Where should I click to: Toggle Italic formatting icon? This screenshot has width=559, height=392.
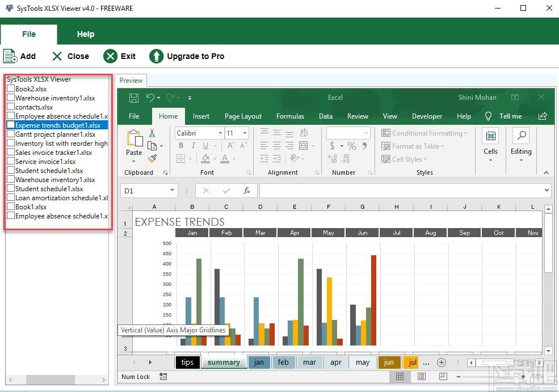tap(193, 145)
